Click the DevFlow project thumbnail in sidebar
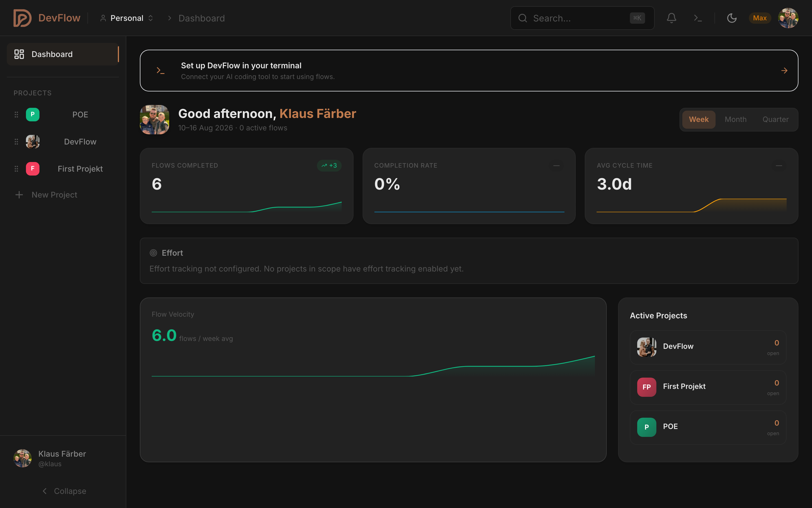812x508 pixels. pos(32,142)
